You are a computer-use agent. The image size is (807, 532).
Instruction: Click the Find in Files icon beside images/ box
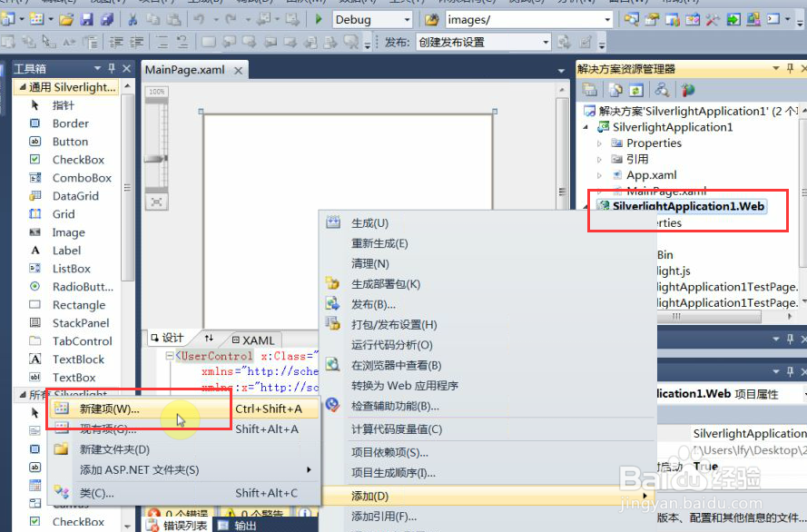pyautogui.click(x=431, y=20)
